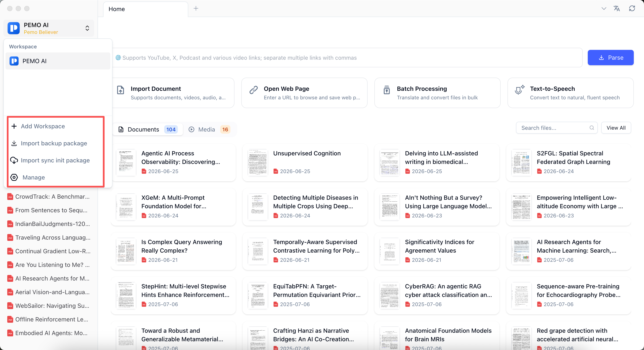Open AIn't Nothing But a Survey document
The height and width of the screenshot is (350, 644).
point(437,207)
